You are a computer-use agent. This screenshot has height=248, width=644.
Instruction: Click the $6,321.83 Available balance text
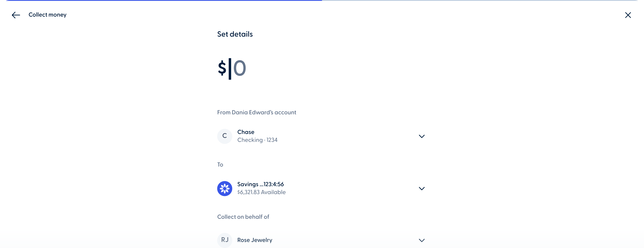[x=261, y=192]
